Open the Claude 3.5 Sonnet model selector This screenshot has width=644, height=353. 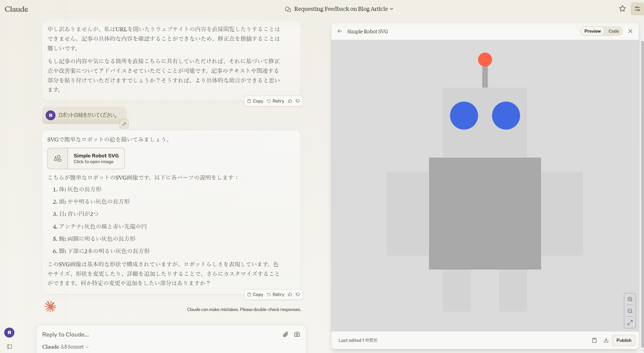pyautogui.click(x=65, y=347)
